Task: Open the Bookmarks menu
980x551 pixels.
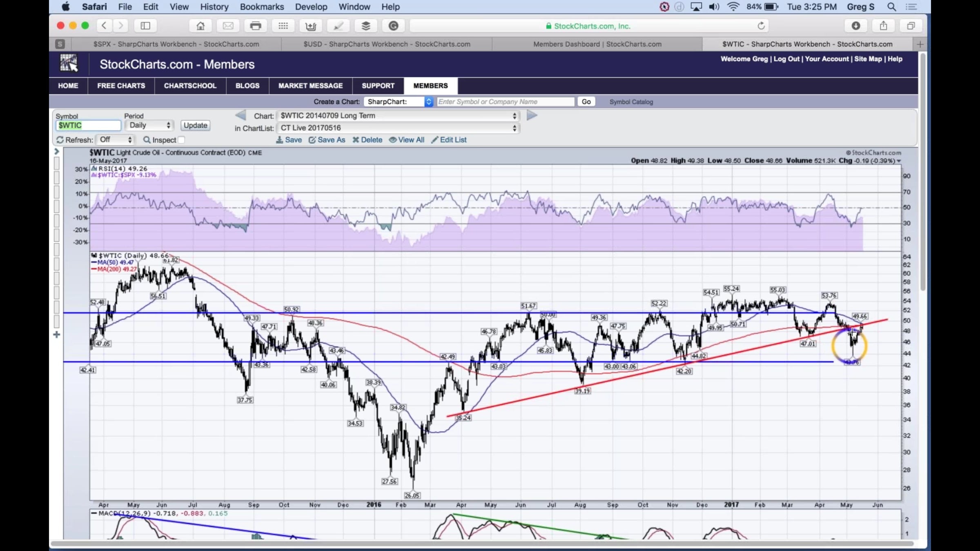Action: (x=262, y=7)
